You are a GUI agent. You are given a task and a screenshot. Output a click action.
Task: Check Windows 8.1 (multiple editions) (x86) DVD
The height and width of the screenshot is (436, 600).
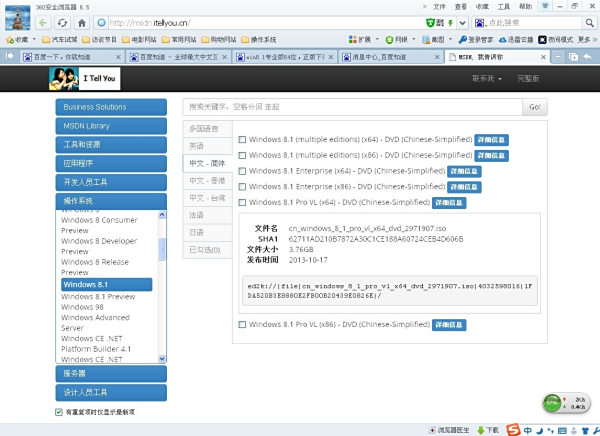[242, 155]
